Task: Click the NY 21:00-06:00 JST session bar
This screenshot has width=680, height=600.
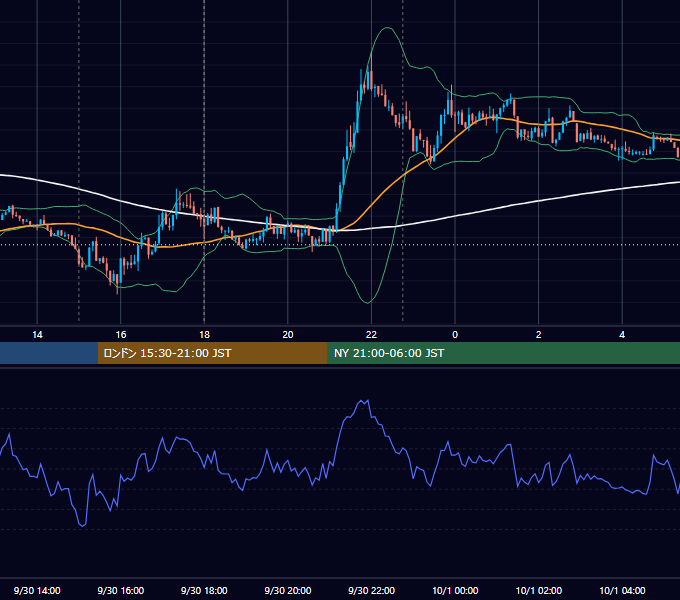Action: click(503, 353)
